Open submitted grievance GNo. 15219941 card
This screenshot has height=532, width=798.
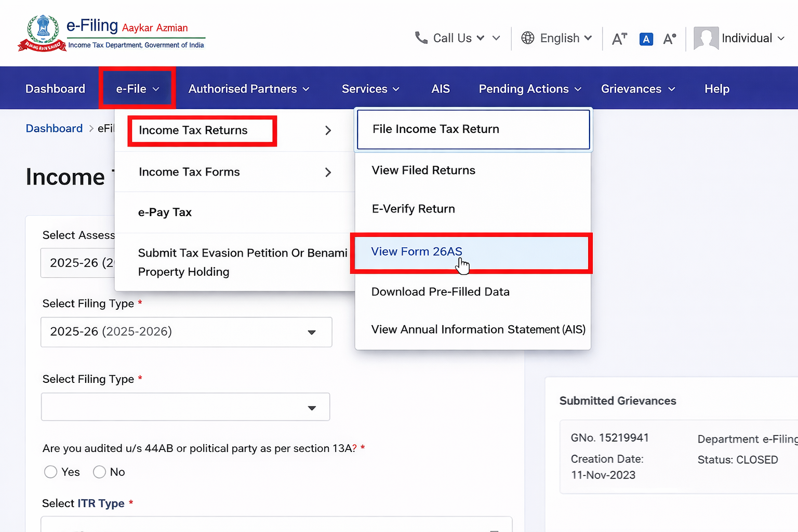pyautogui.click(x=675, y=456)
